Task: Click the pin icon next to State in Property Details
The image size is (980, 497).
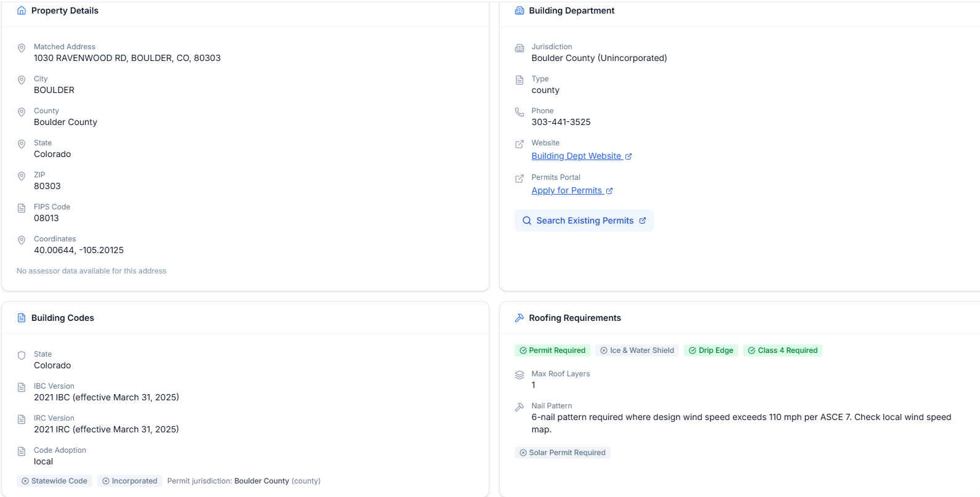Action: pos(22,144)
